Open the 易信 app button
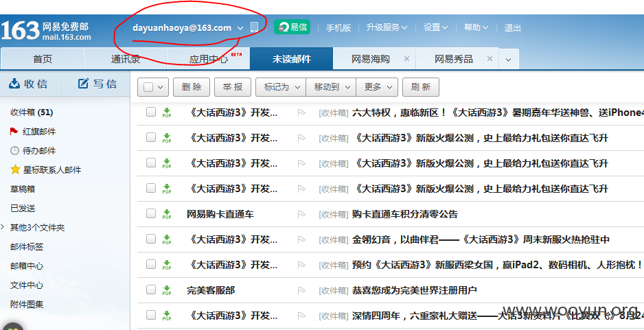 [292, 27]
